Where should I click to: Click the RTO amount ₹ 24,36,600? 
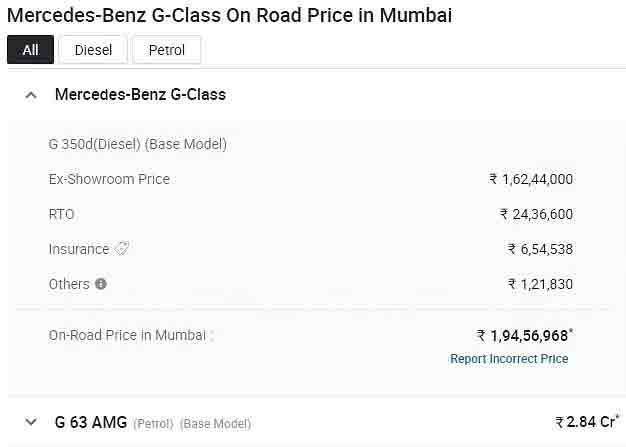point(536,214)
